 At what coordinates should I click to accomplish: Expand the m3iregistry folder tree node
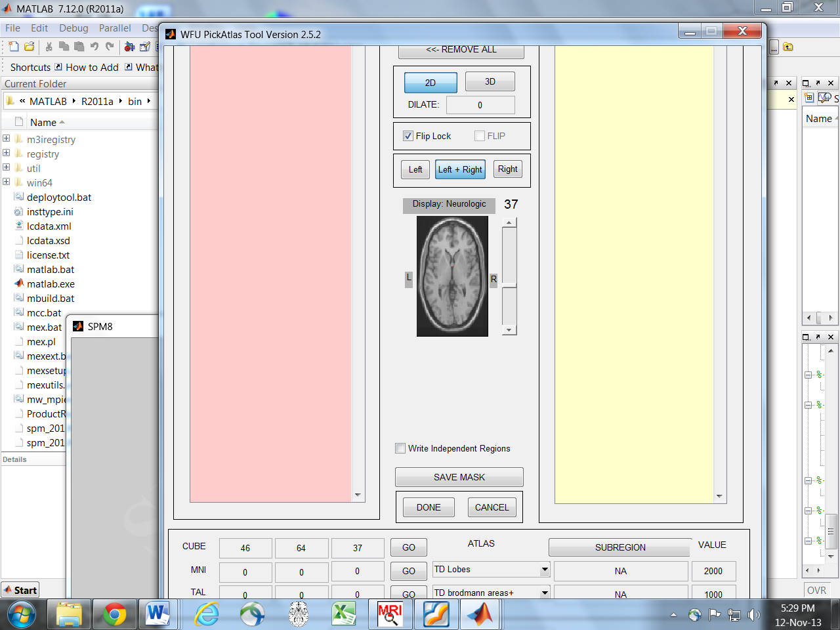click(x=7, y=138)
